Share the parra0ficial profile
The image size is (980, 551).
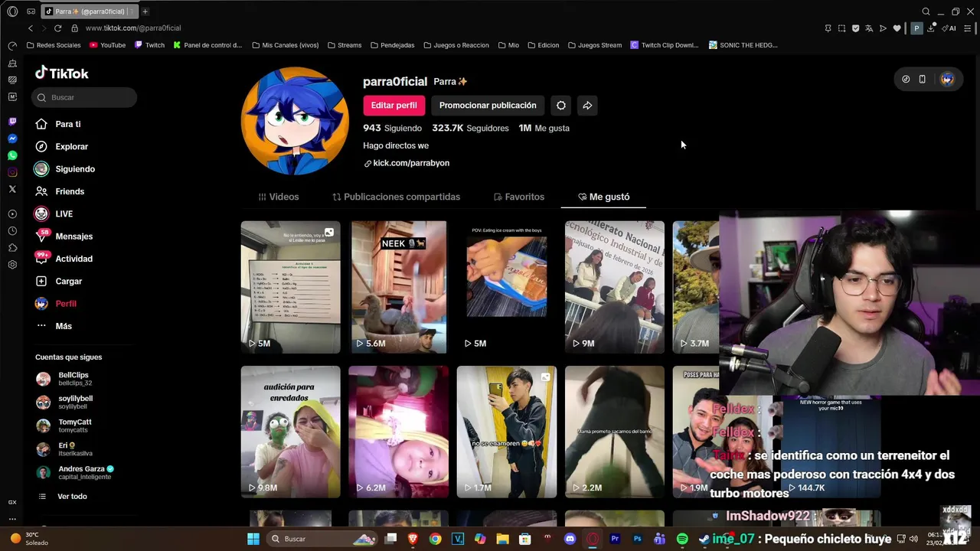pyautogui.click(x=587, y=106)
